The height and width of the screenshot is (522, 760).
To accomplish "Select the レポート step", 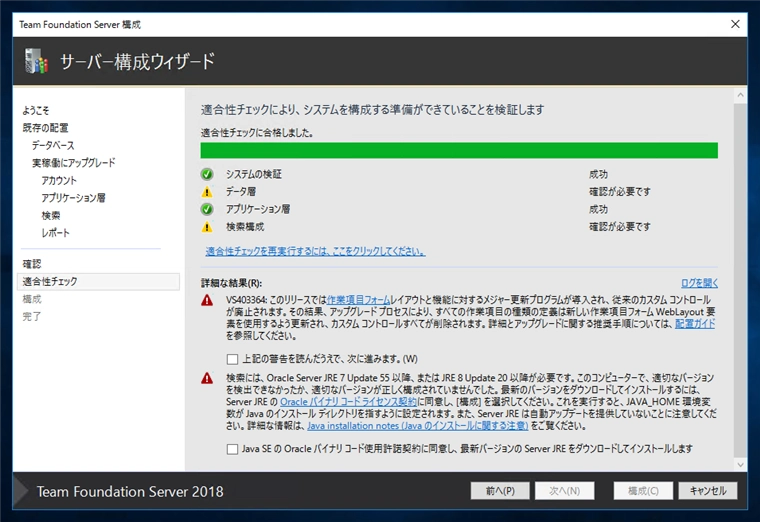I will tap(56, 233).
